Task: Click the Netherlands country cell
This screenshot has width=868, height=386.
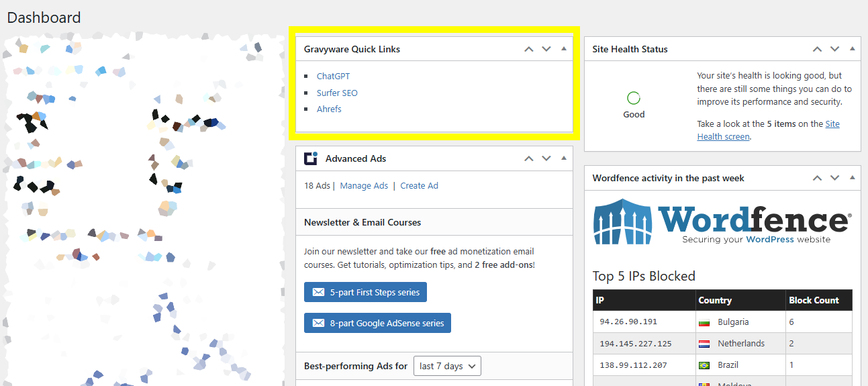Action: pos(740,344)
